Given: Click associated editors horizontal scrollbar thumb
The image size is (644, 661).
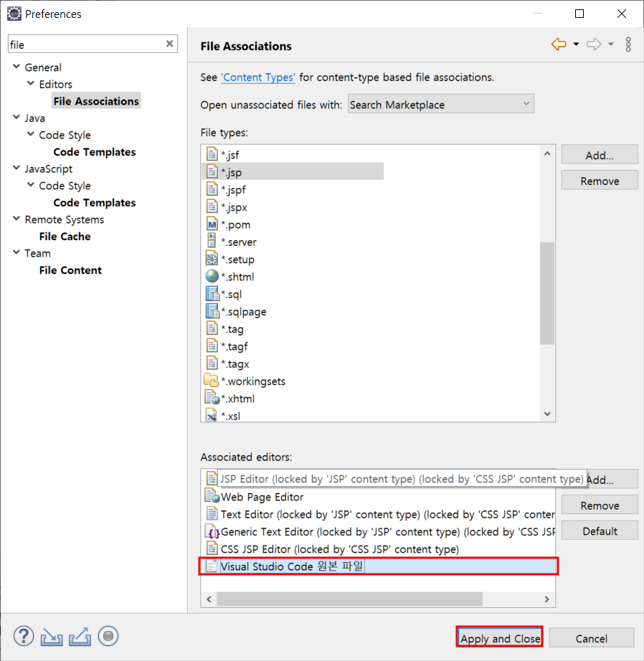Looking at the screenshot, I should pos(350,599).
